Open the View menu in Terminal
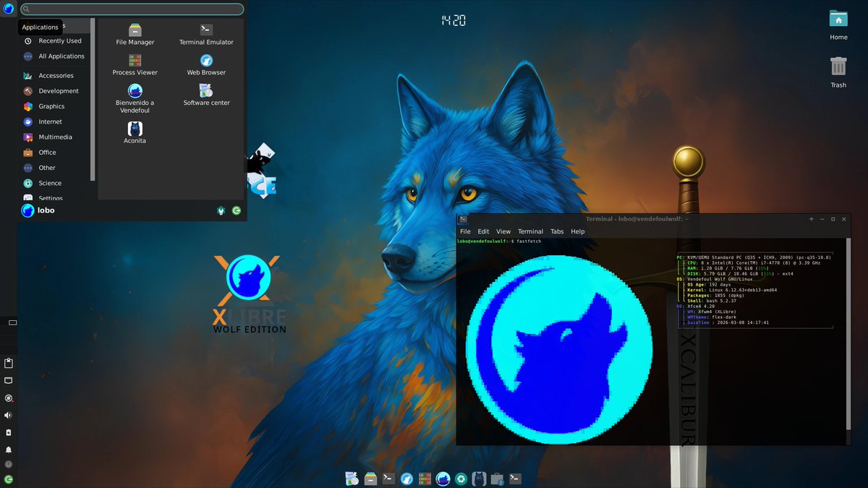Image resolution: width=868 pixels, height=488 pixels. [503, 231]
